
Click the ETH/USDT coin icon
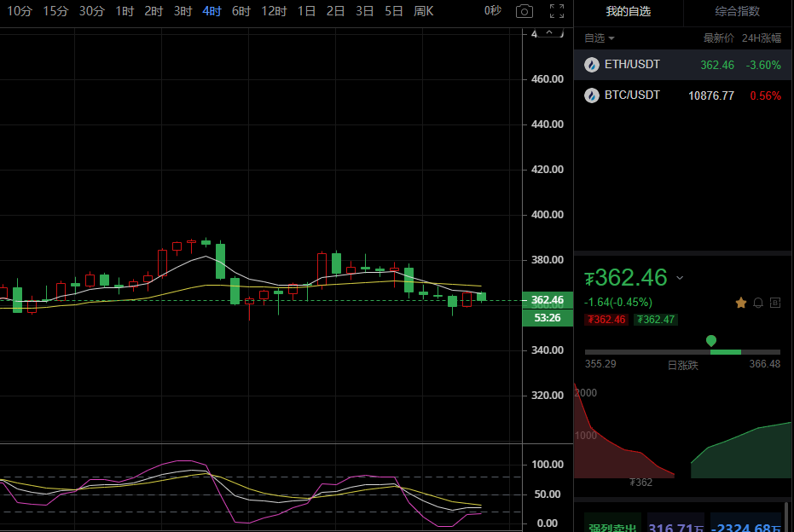coord(591,65)
